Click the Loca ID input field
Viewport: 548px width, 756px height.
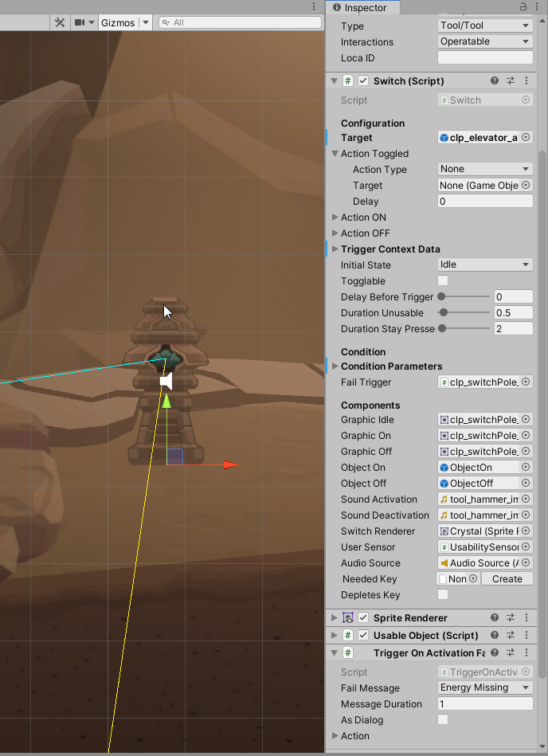coord(485,57)
